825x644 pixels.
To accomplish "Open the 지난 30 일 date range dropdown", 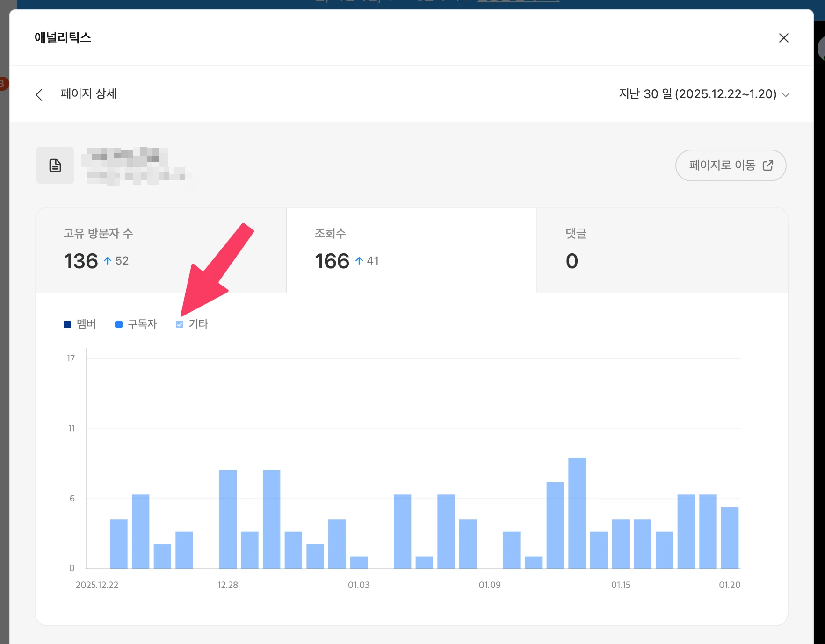I will click(697, 94).
